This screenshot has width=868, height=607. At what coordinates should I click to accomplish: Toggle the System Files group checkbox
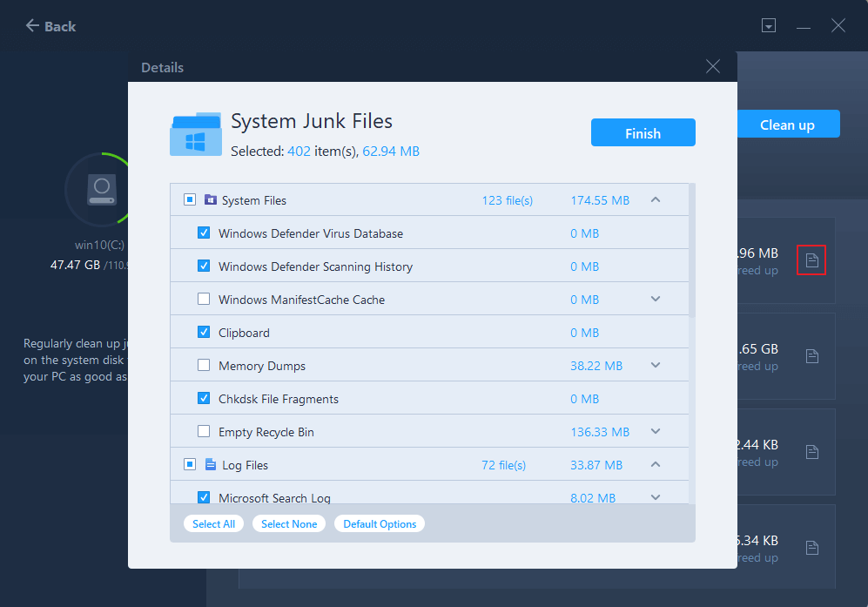click(190, 199)
